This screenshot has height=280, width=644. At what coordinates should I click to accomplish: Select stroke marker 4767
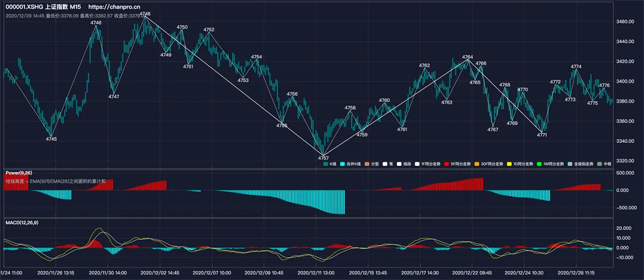(493, 129)
